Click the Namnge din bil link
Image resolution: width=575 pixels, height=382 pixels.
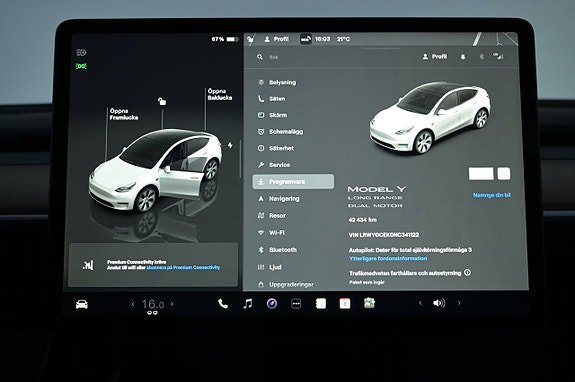[x=492, y=195]
